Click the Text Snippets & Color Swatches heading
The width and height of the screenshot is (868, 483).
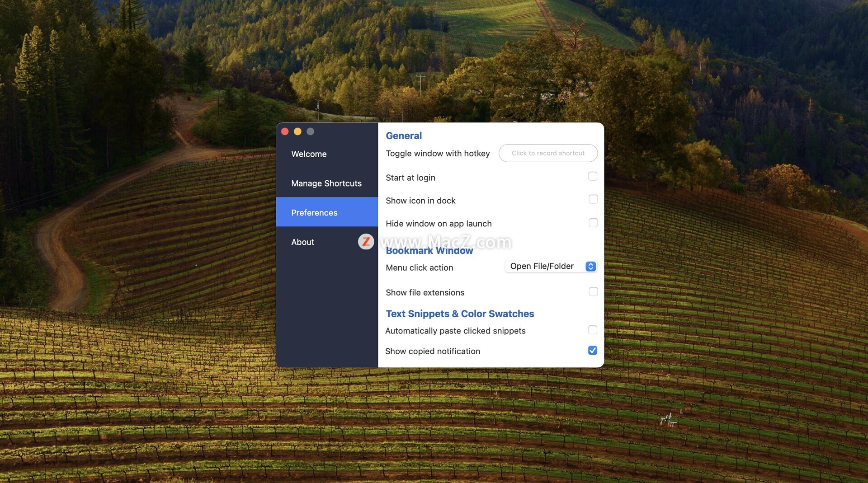460,314
